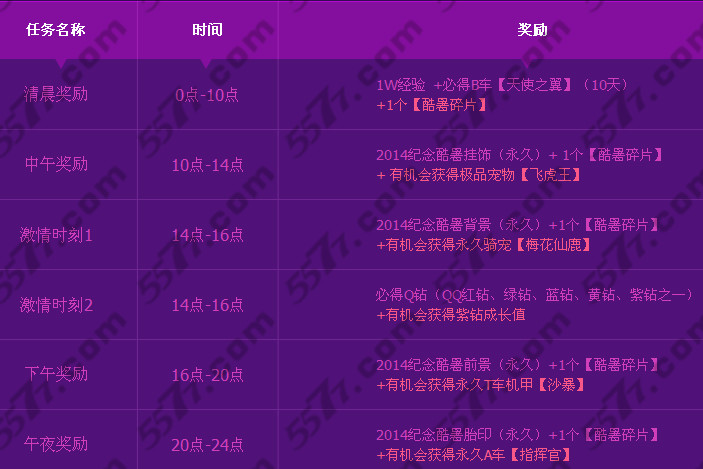Select the 下午奖励 task name
The width and height of the screenshot is (703, 469).
point(56,374)
